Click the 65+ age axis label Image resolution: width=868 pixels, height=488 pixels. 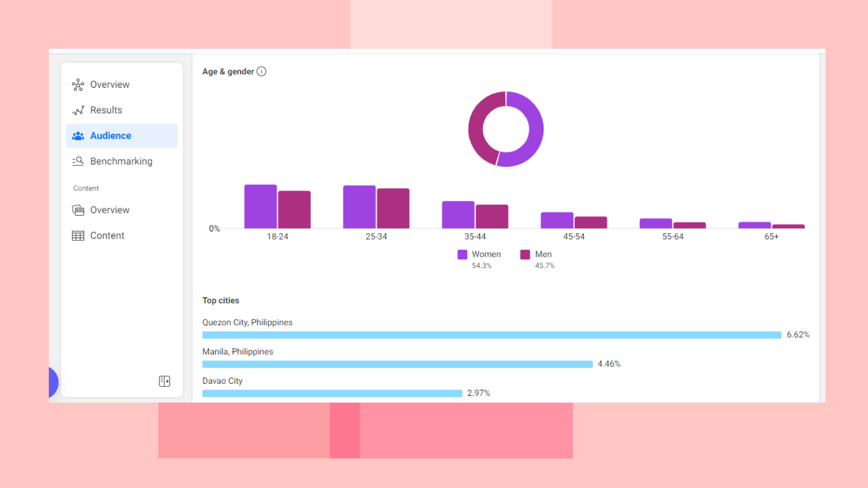772,237
